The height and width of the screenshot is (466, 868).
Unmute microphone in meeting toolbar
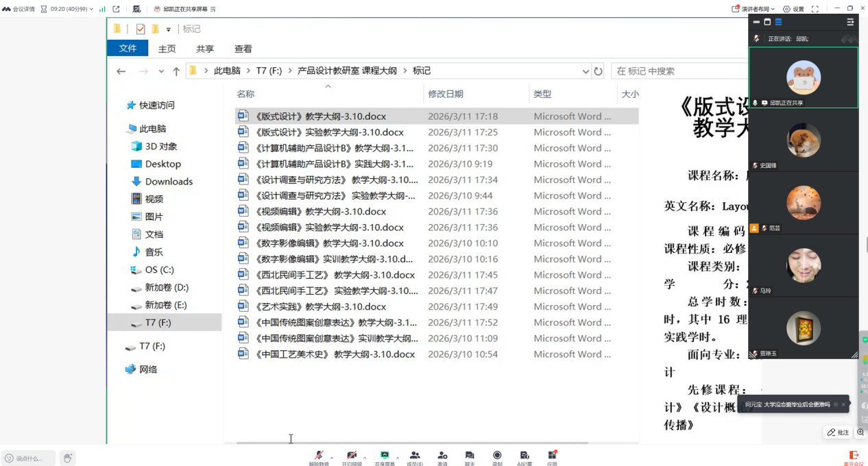[x=318, y=456]
